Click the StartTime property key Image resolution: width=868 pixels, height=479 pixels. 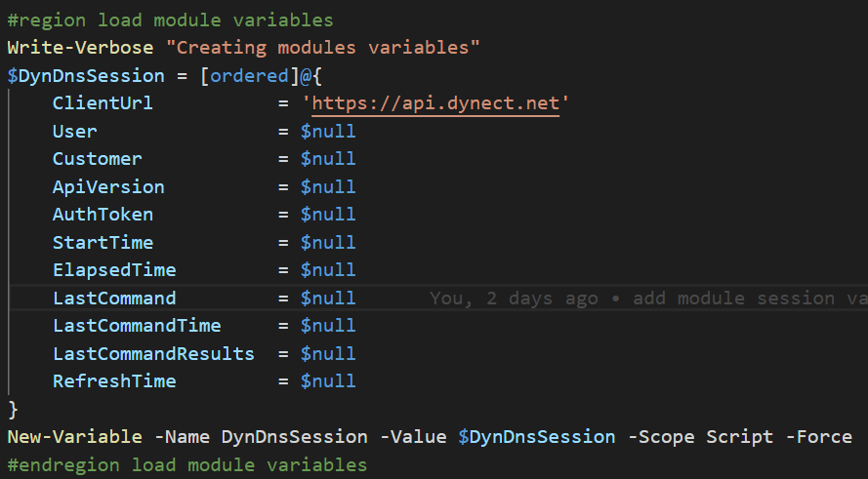point(103,242)
